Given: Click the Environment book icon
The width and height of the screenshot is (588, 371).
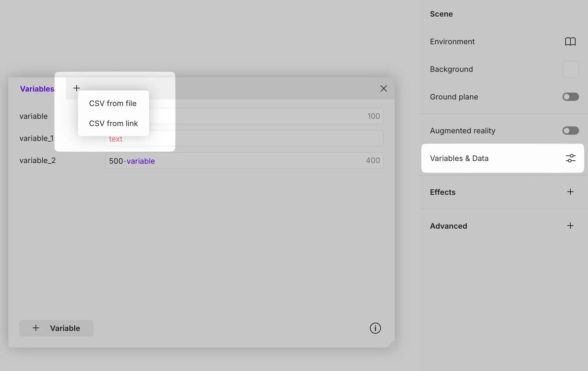Looking at the screenshot, I should [x=570, y=41].
